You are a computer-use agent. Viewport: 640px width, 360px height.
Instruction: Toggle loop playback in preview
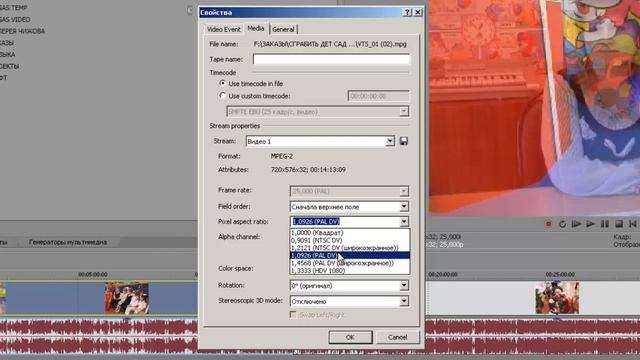click(562, 224)
